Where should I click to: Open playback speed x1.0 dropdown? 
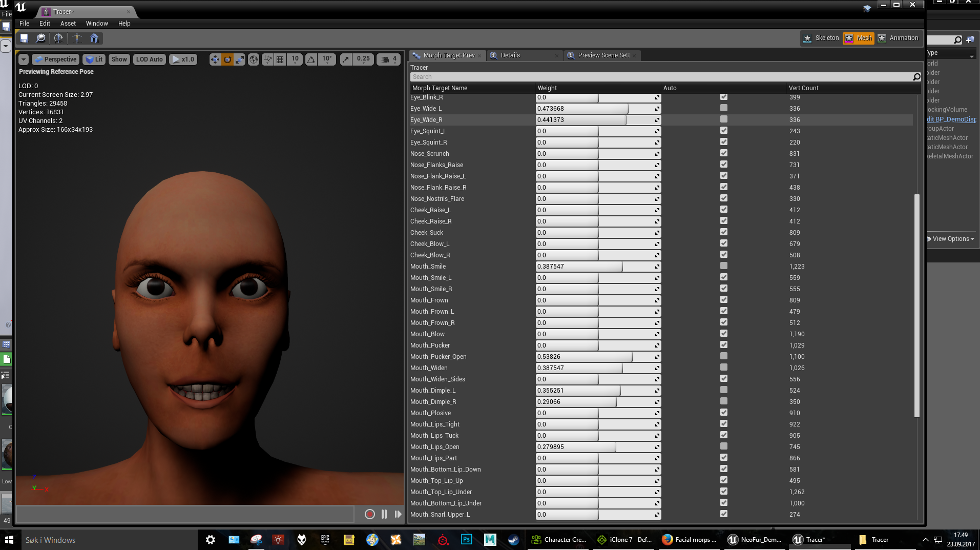pos(183,59)
